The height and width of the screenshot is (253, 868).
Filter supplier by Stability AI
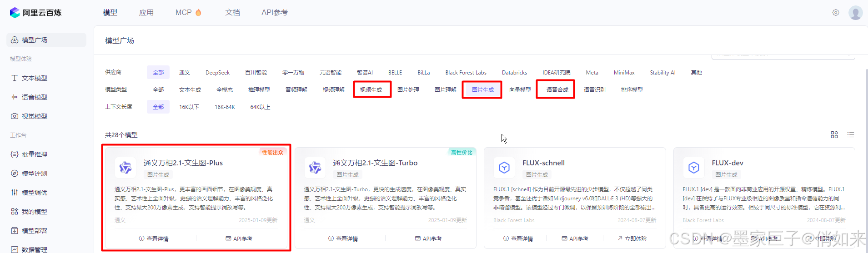tap(662, 73)
